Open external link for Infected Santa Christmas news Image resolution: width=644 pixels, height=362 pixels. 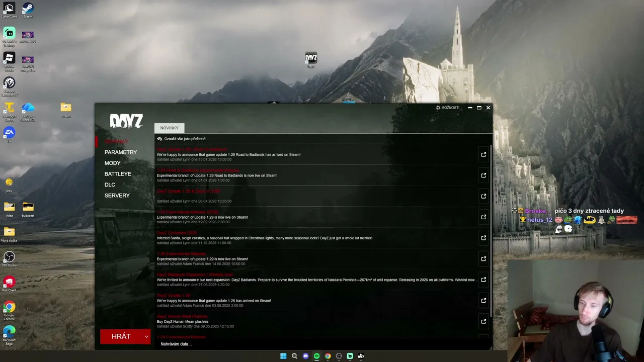click(484, 238)
